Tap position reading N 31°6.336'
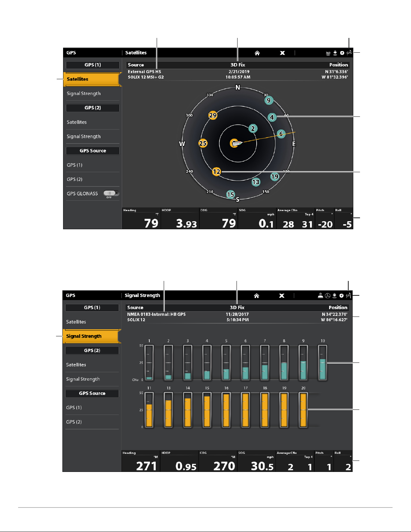This screenshot has height=532, width=411. click(x=337, y=71)
